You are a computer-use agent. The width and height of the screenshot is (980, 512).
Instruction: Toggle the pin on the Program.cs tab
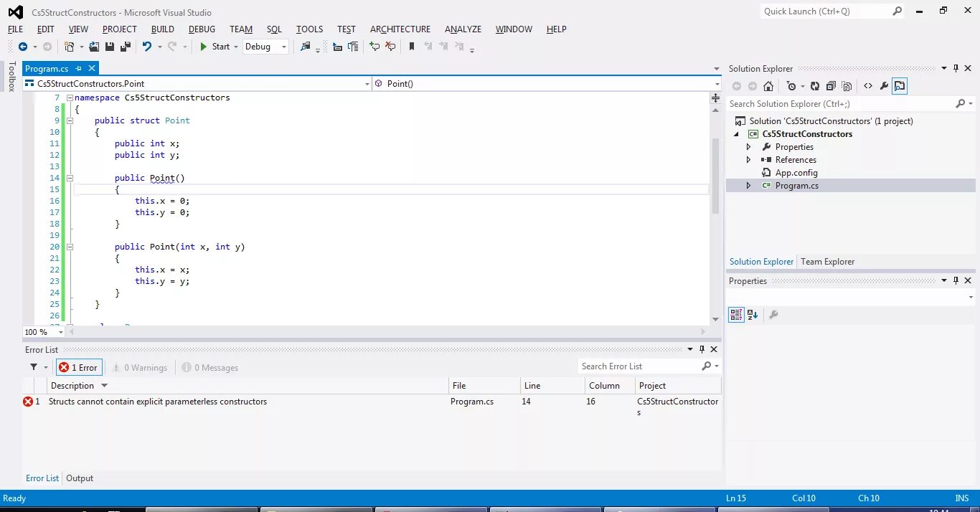pos(79,68)
